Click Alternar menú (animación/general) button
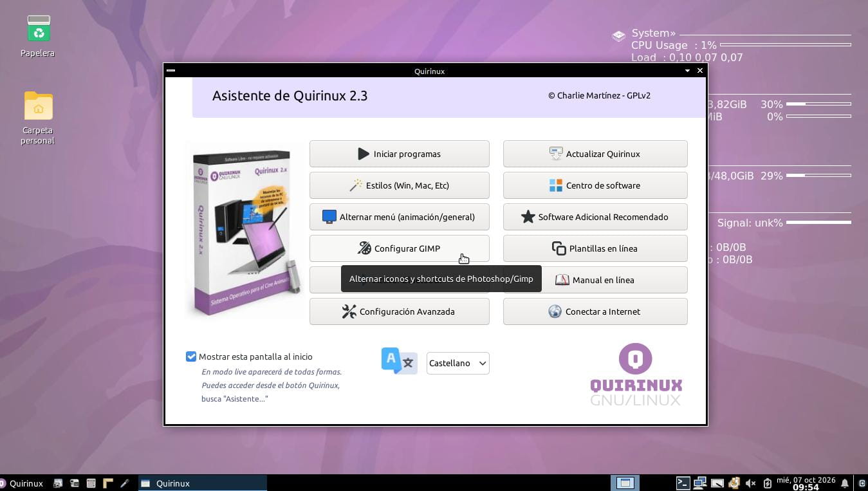Image resolution: width=868 pixels, height=491 pixels. click(399, 217)
